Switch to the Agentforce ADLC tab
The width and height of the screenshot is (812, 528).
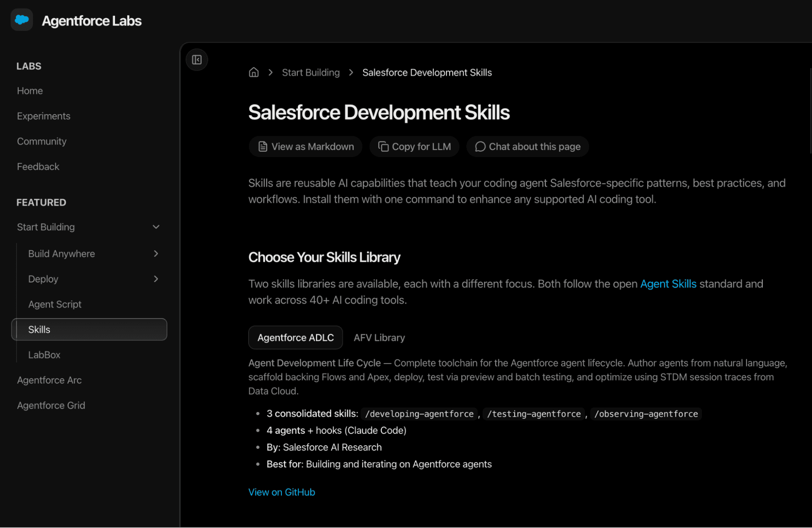coord(296,338)
